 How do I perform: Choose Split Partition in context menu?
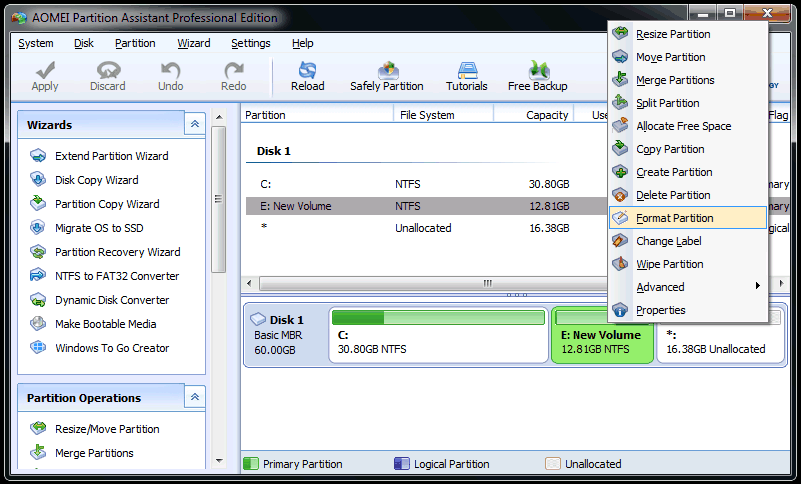point(688,103)
